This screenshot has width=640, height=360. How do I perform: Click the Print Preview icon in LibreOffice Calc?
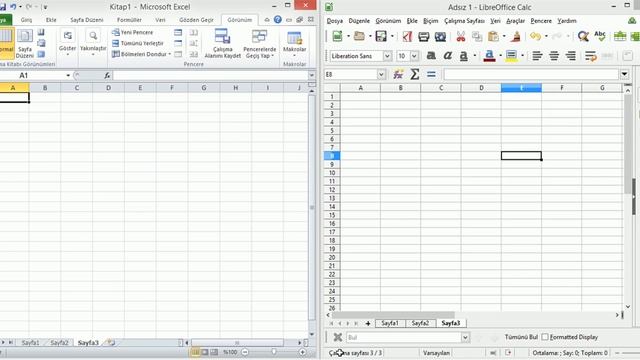pyautogui.click(x=440, y=37)
